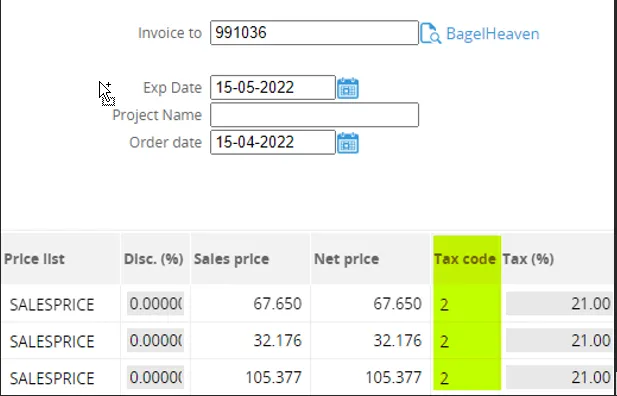The height and width of the screenshot is (396, 617).
Task: Select the net price cell 67.650
Action: (x=397, y=304)
